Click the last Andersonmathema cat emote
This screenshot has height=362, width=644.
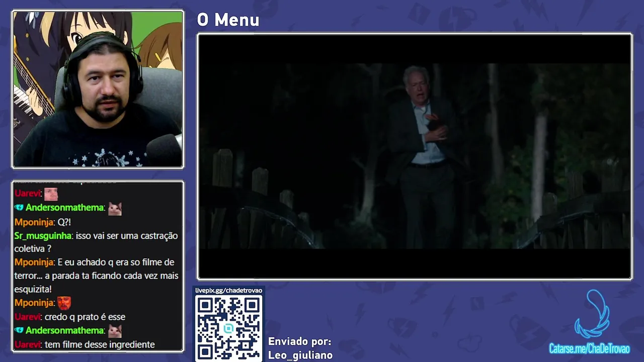[115, 331]
